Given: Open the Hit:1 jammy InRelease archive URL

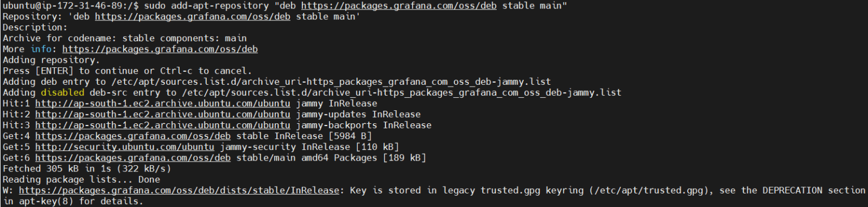Looking at the screenshot, I should point(163,103).
